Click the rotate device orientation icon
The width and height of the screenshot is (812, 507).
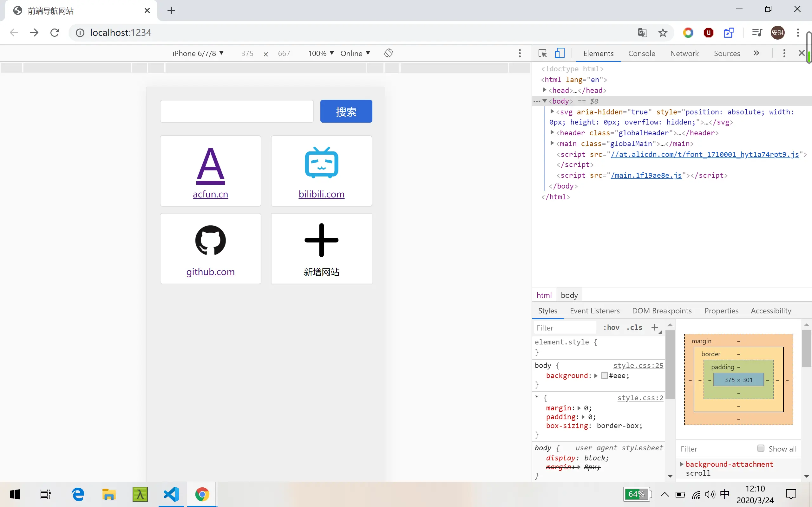tap(388, 53)
